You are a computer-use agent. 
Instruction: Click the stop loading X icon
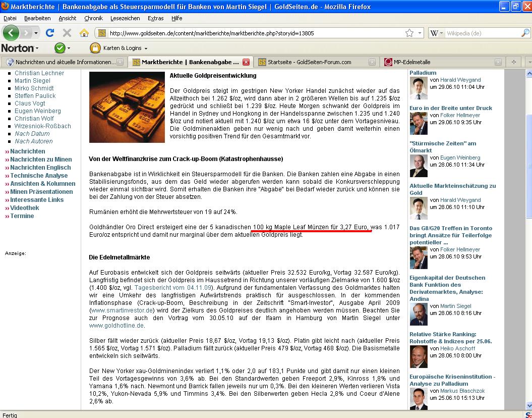pyautogui.click(x=67, y=33)
